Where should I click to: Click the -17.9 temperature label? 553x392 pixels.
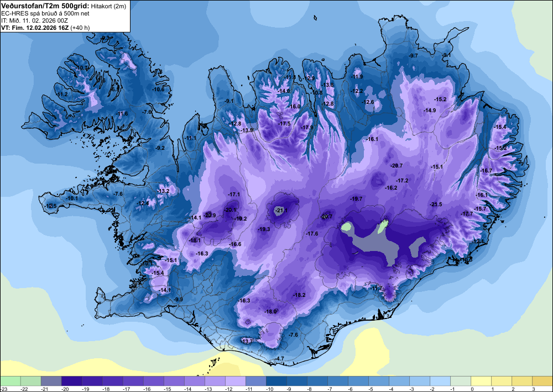coord(307,128)
